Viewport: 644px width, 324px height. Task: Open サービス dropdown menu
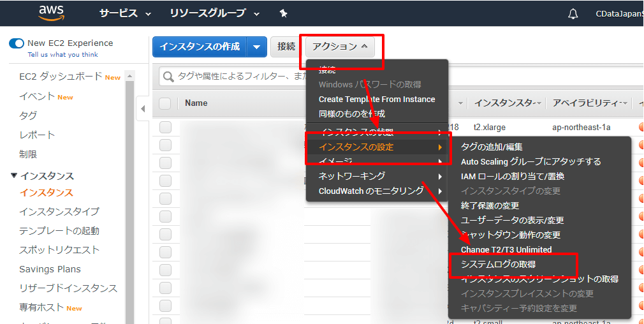click(x=125, y=13)
